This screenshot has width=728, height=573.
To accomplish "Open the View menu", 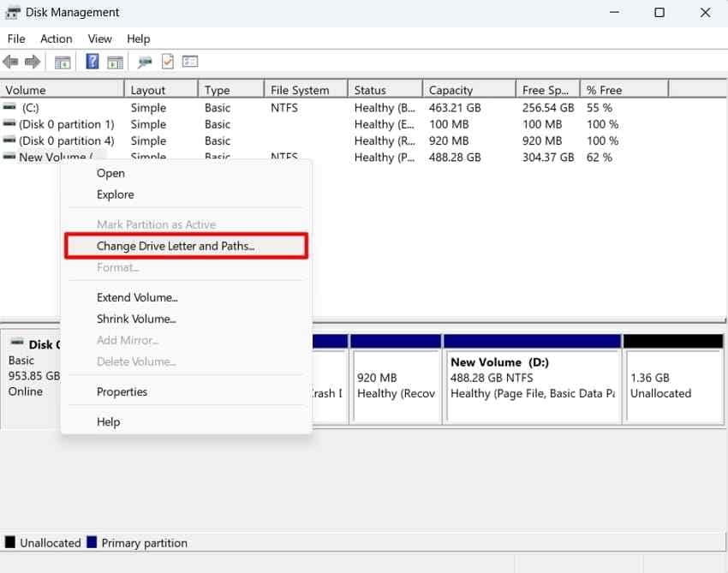I will 100,39.
